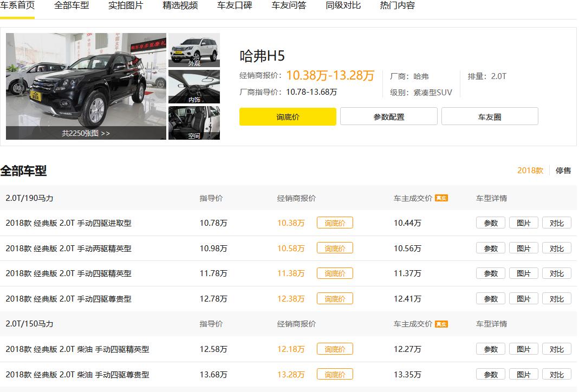The width and height of the screenshot is (579, 392).
Task: Open the 外观 exterior photo thumbnail
Action: [x=194, y=50]
